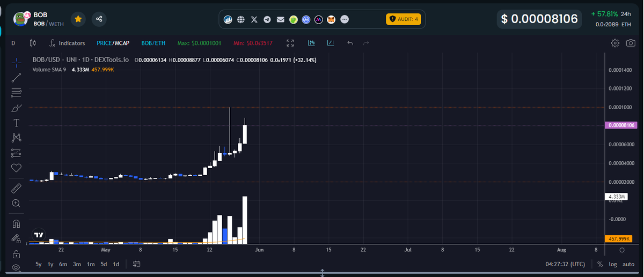
Task: Select the zoom in magnifier tool
Action: coord(16,203)
